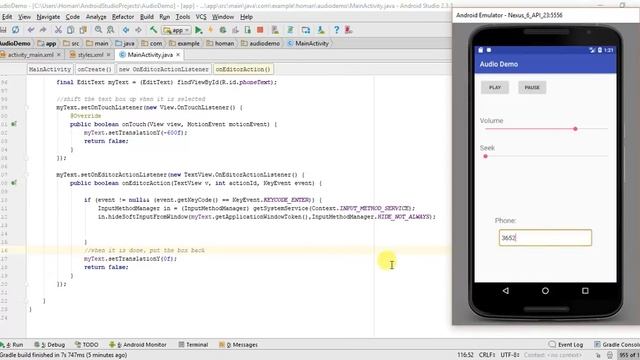Tap the emulator Home navigation button
The height and width of the screenshot is (360, 640).
tap(545, 291)
